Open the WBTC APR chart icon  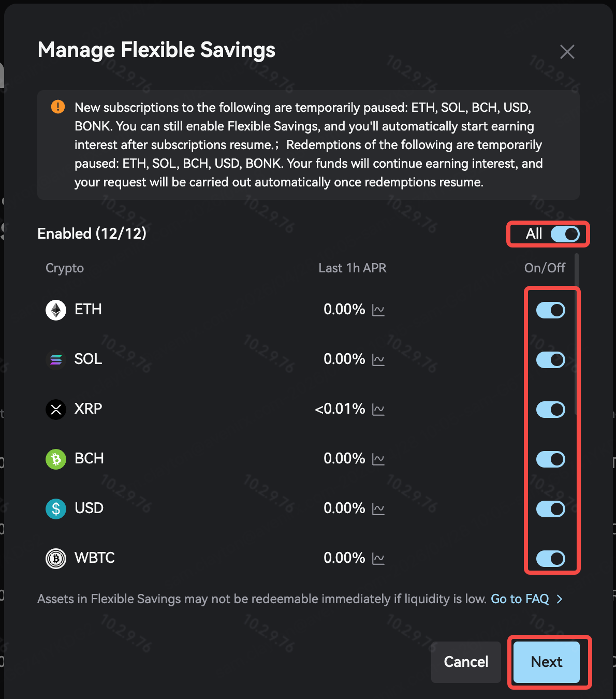[x=378, y=559]
